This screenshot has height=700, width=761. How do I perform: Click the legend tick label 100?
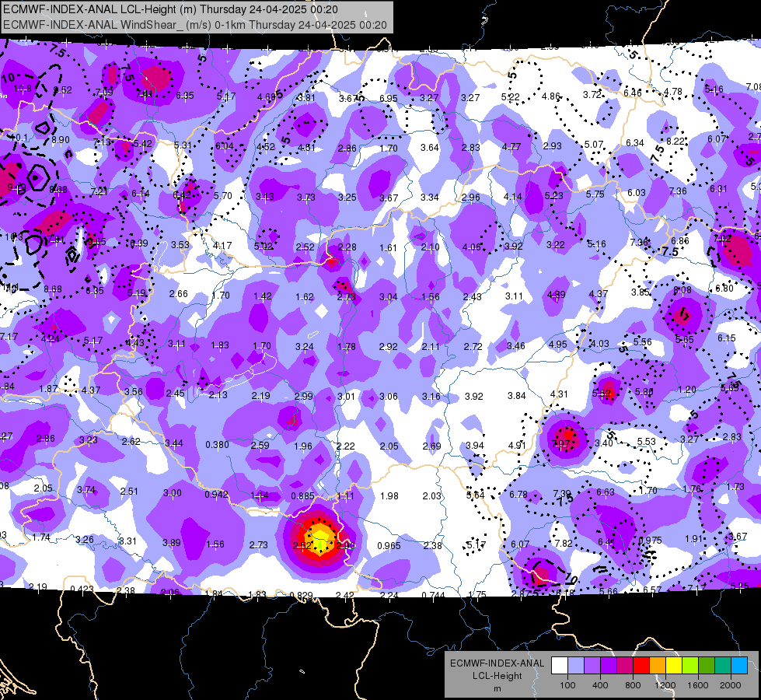pyautogui.click(x=567, y=685)
